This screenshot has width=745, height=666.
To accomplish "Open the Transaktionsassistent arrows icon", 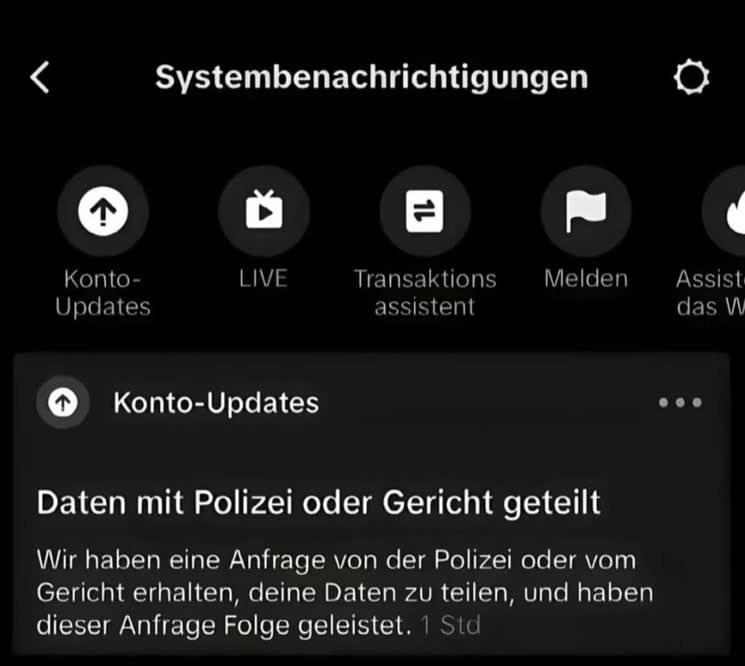I will pyautogui.click(x=425, y=211).
